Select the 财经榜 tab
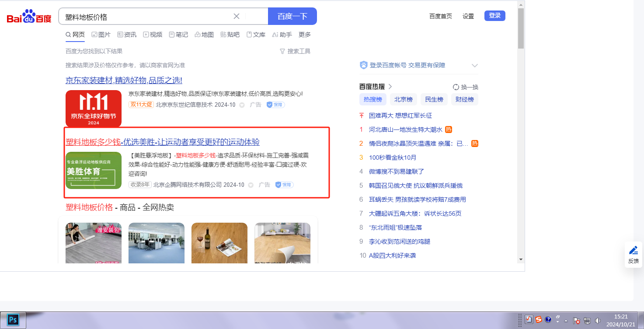644x329 pixels. coord(465,99)
